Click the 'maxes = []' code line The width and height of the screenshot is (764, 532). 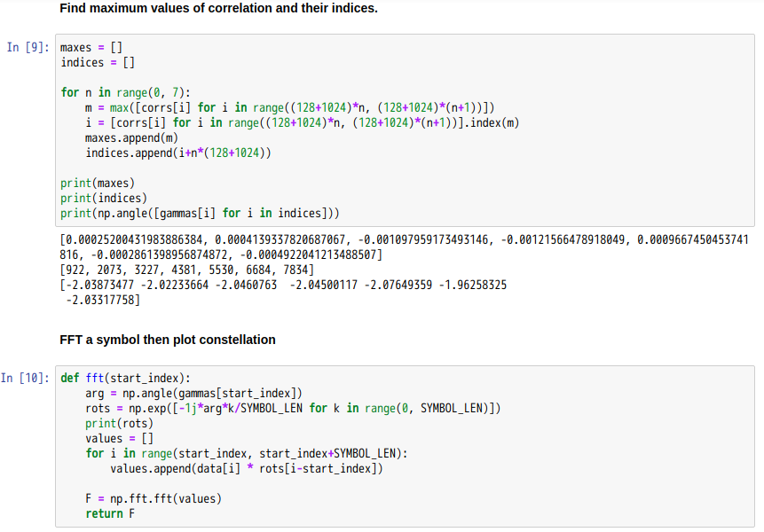(91, 47)
